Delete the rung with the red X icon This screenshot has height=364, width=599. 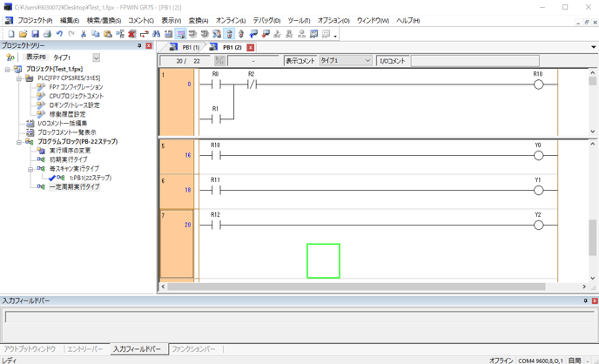(132, 34)
